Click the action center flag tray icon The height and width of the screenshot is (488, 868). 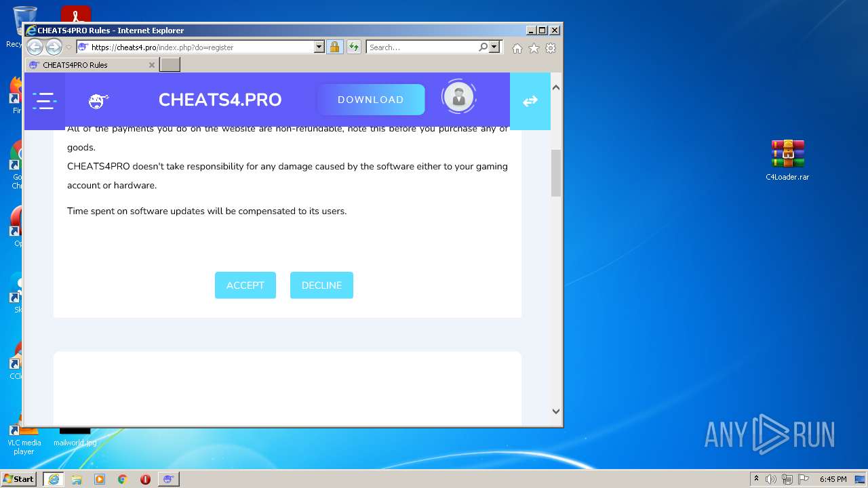coord(802,479)
